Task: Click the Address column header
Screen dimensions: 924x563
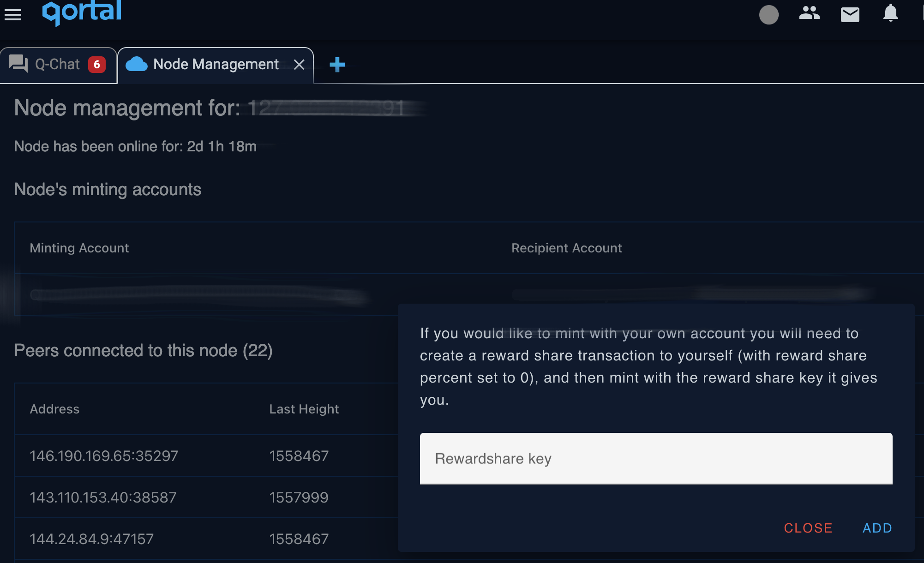Action: pos(54,409)
